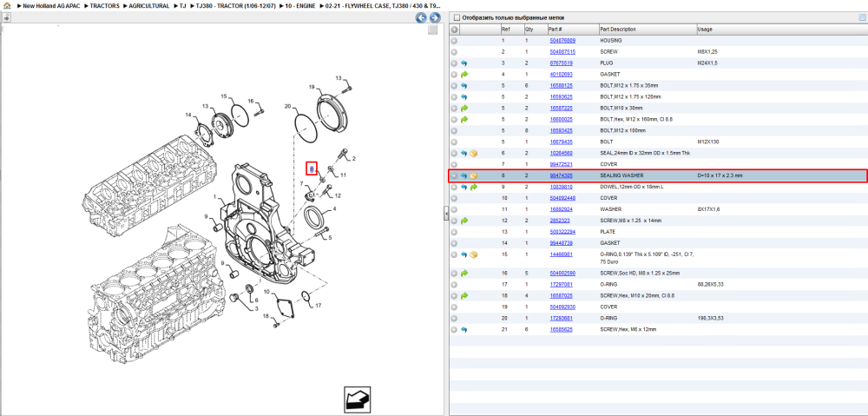Viewport: 868px width, 416px height.
Task: Open part number link 10839810
Action: point(561,187)
